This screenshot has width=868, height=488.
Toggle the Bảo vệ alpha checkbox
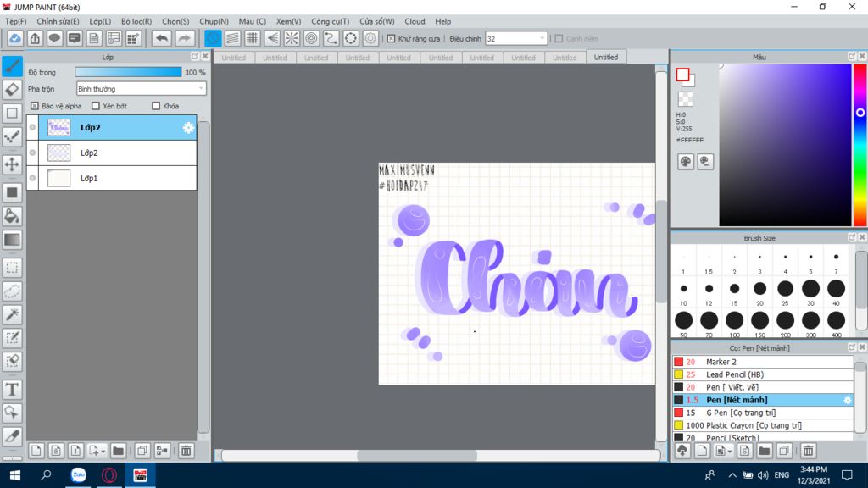pyautogui.click(x=34, y=106)
